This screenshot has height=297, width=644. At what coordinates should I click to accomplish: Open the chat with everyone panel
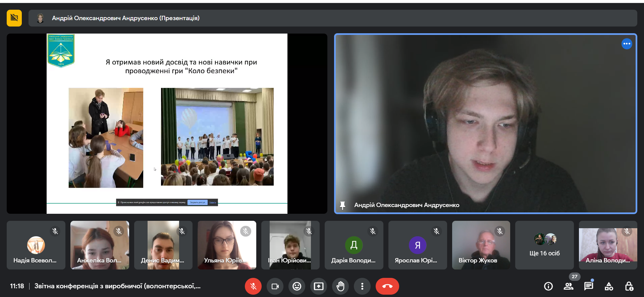589,286
